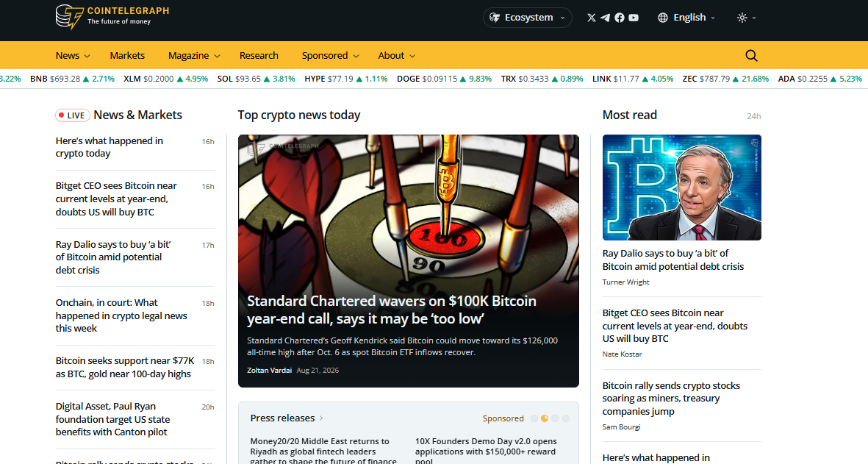Expand the Magazine menu
Image resolution: width=868 pixels, height=464 pixels.
click(194, 55)
